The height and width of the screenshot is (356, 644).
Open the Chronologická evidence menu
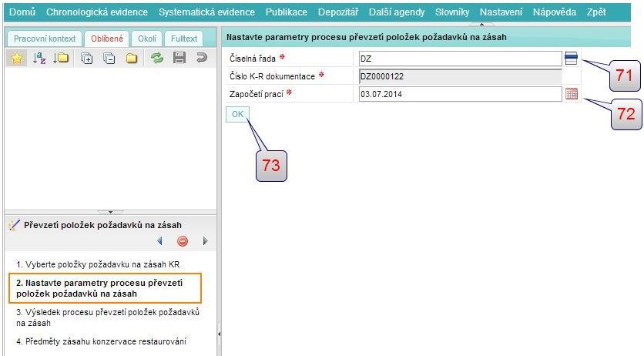tap(97, 12)
